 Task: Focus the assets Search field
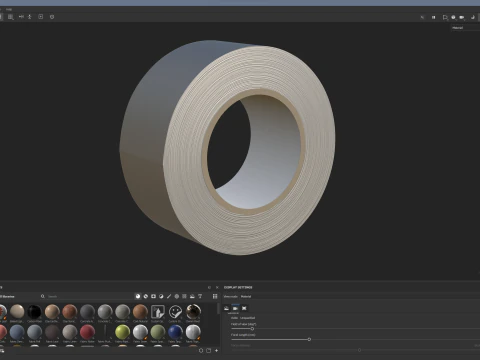click(87, 296)
